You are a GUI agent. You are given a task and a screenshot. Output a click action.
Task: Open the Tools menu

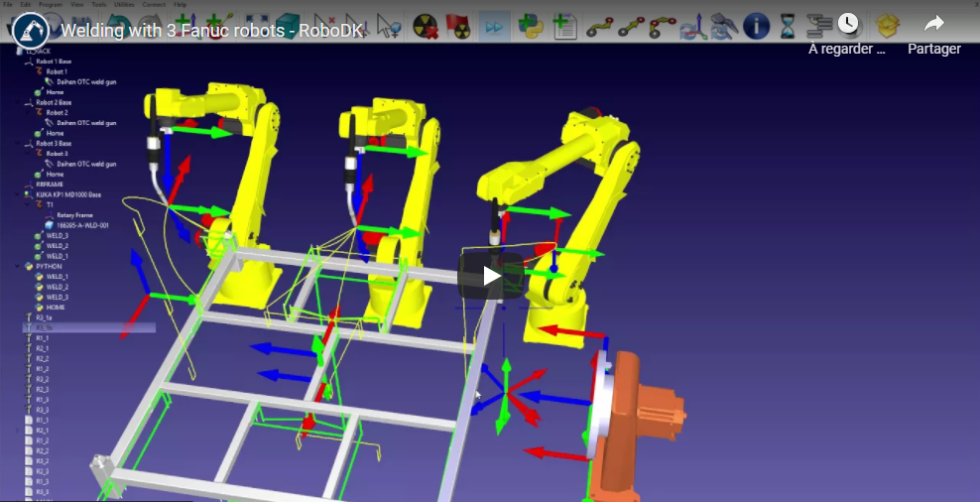pyautogui.click(x=99, y=4)
